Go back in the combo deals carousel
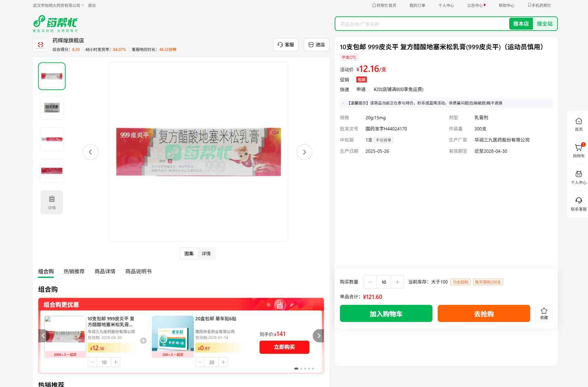Screen dimensions: 588x387 43,336
